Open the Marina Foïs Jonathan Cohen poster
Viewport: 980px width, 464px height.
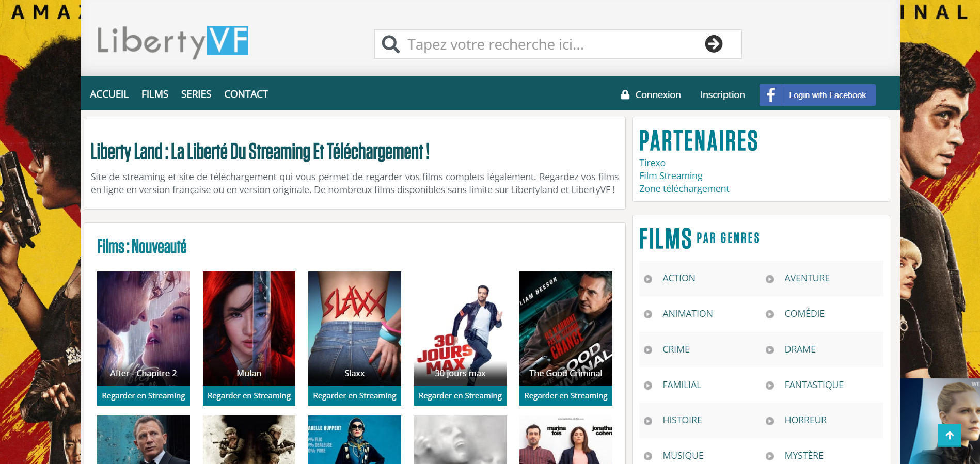[566, 440]
